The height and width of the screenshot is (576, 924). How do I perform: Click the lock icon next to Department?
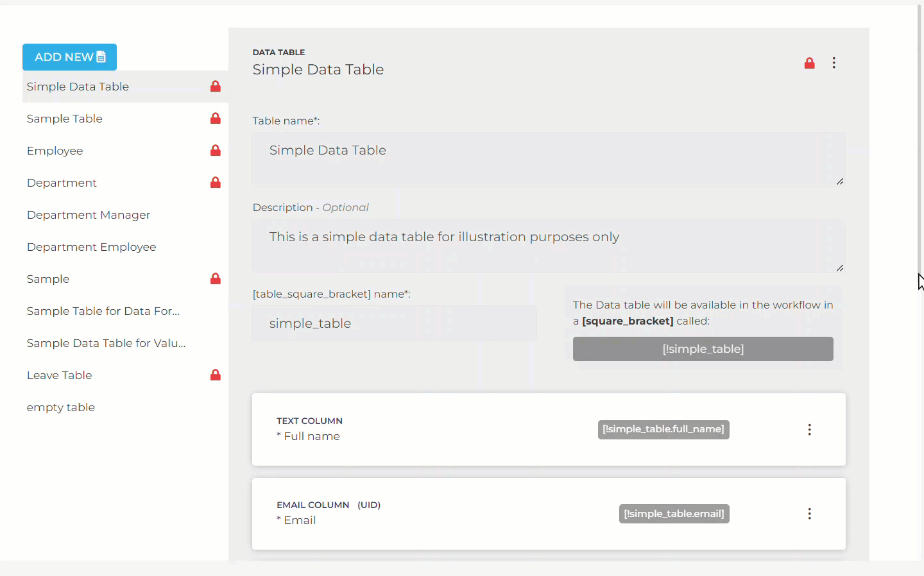(x=215, y=182)
